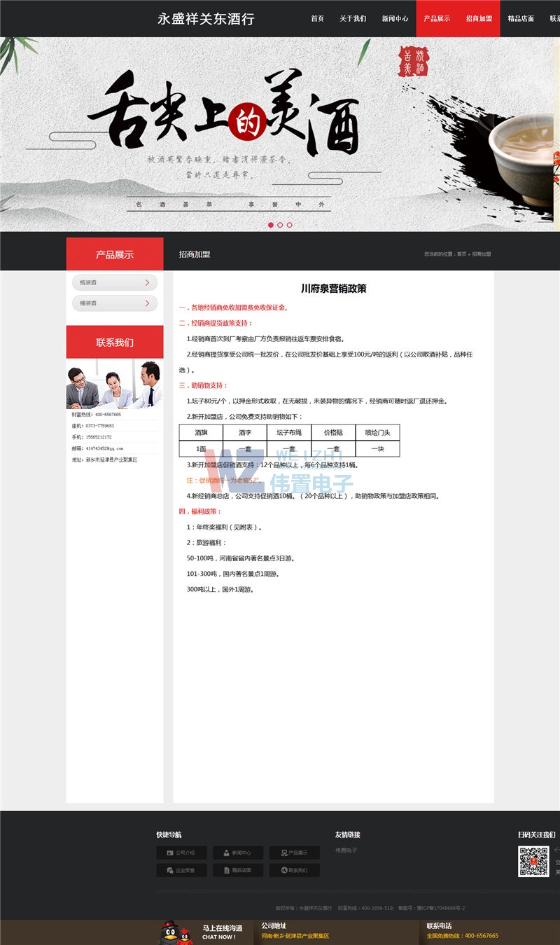Expand the 瓶装酒 product category
This screenshot has width=560, height=945.
tap(113, 282)
